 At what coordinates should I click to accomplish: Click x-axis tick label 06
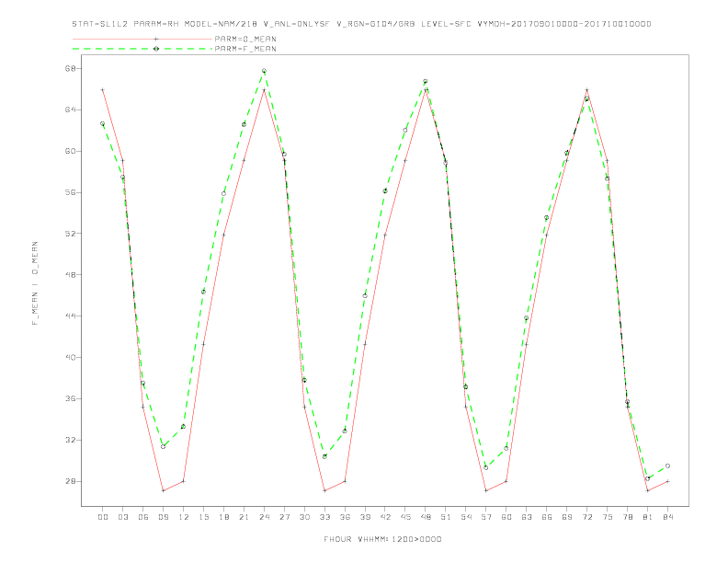143,517
